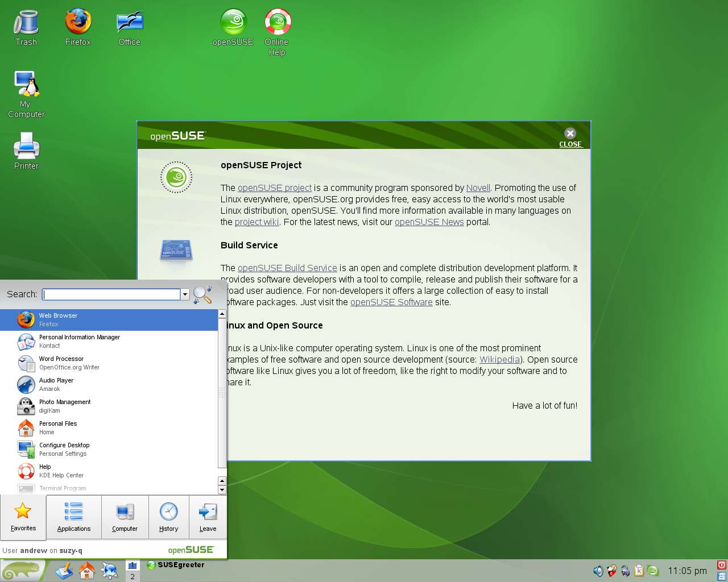Select SUSEgreeter taskbar entry
Screen dimensions: 728x582
[x=176, y=565]
